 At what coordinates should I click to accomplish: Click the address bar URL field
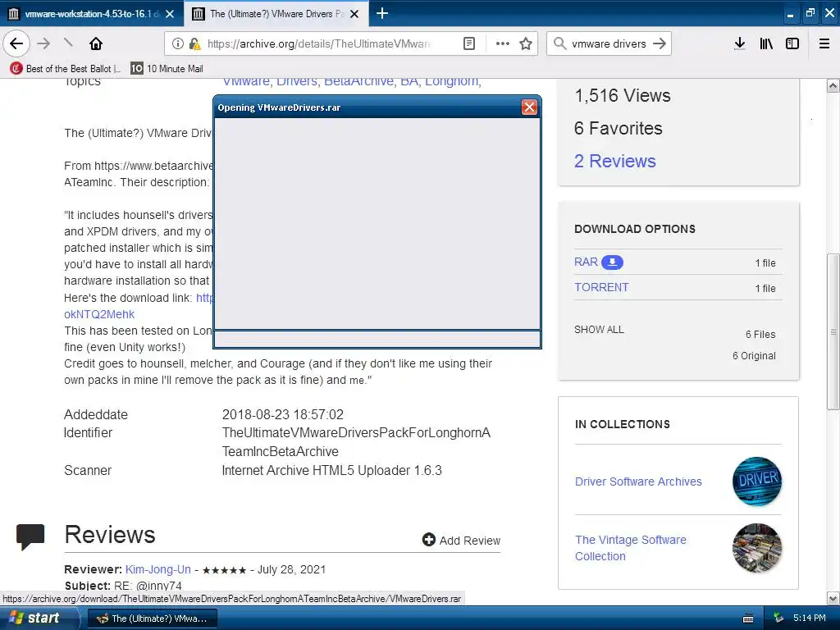(x=319, y=43)
